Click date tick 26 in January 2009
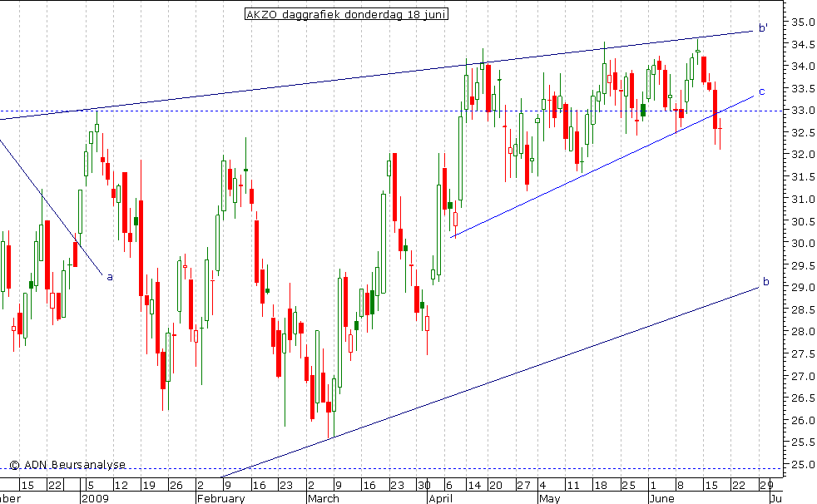817x504 pixels. [x=176, y=485]
